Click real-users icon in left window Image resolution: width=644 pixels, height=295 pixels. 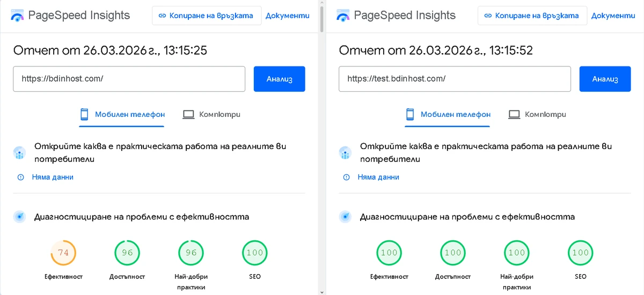point(20,153)
